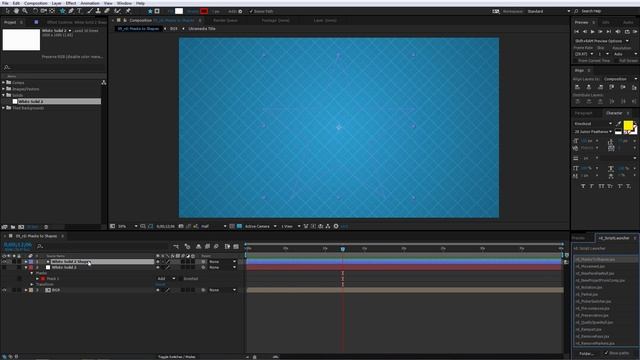Switch to the Paragraph tab
This screenshot has height=360, width=640.
pos(583,113)
